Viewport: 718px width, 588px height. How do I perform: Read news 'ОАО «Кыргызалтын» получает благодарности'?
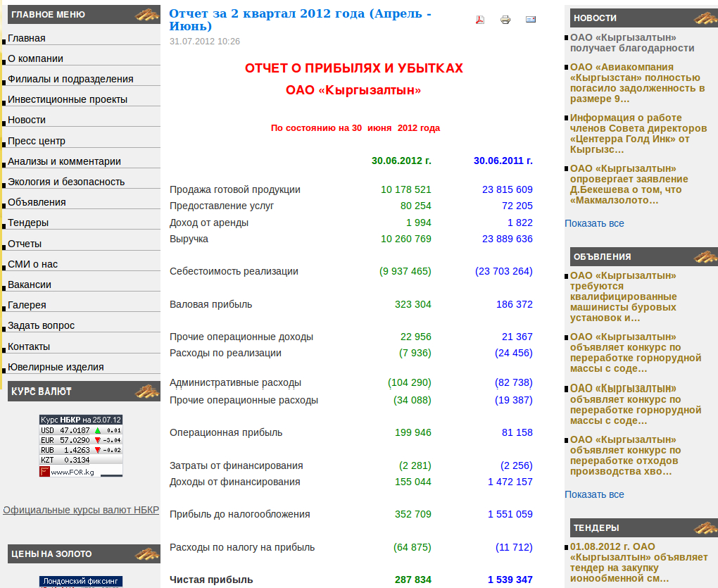click(x=631, y=43)
